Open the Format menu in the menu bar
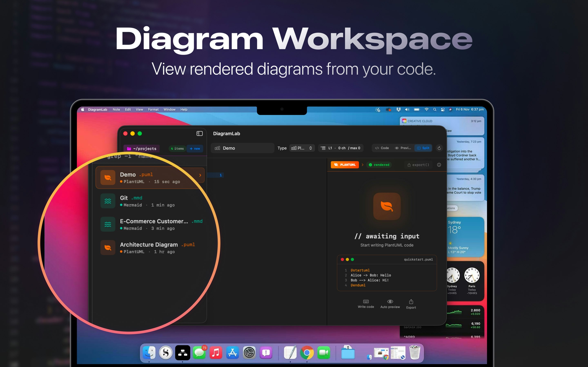 153,109
